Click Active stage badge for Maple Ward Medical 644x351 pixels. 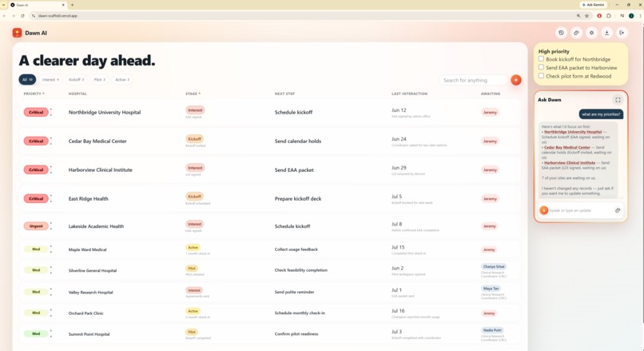pyautogui.click(x=193, y=247)
